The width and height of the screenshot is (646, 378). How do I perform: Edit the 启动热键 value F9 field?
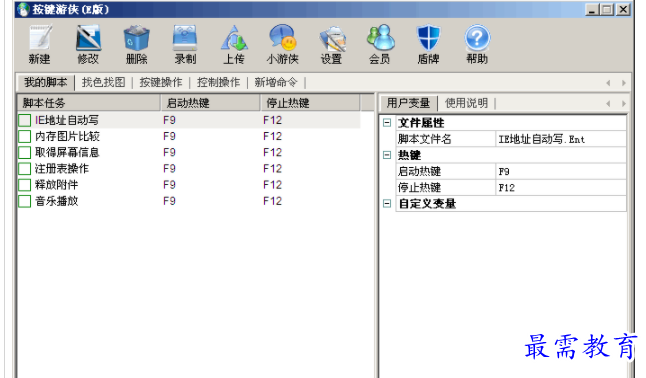click(561, 171)
